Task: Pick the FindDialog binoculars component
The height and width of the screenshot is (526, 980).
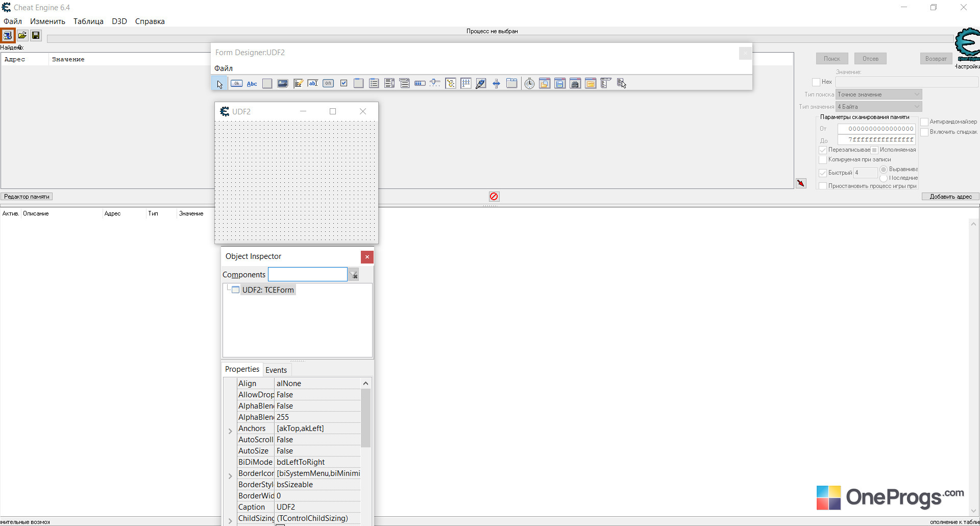Action: [x=575, y=84]
